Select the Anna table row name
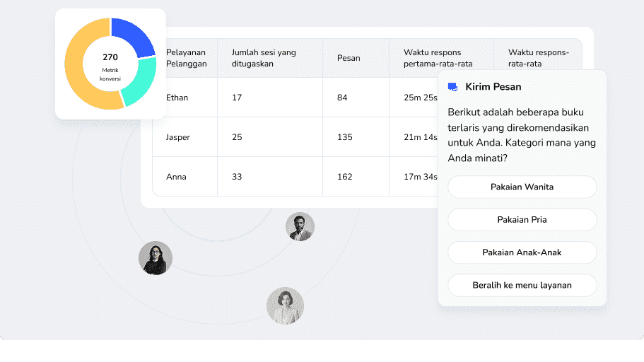Screen dimensions: 644x362 (x=176, y=177)
